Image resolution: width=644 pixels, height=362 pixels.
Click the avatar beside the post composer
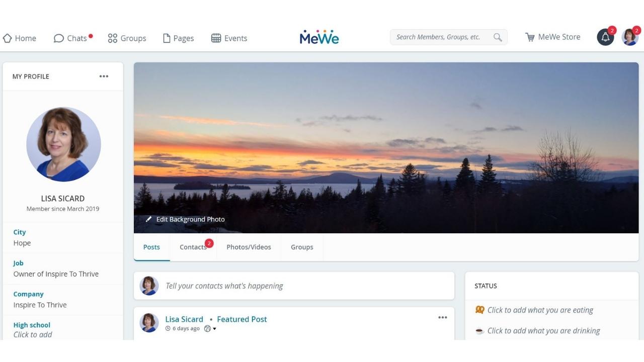click(149, 286)
